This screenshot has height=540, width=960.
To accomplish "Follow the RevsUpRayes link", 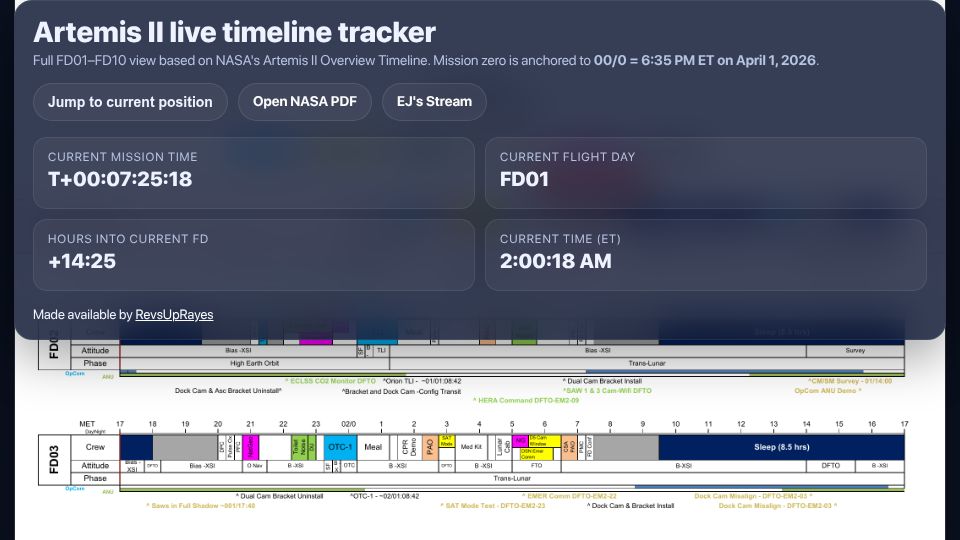I will pyautogui.click(x=174, y=315).
